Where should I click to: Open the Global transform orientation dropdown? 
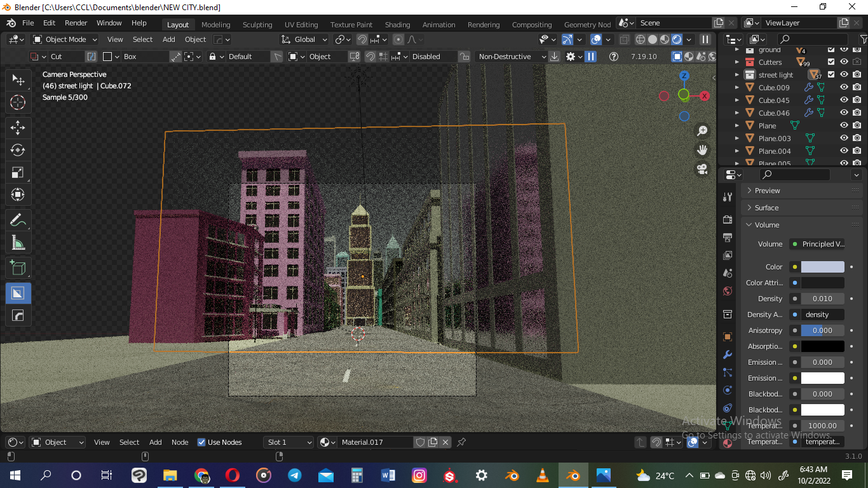[304, 39]
